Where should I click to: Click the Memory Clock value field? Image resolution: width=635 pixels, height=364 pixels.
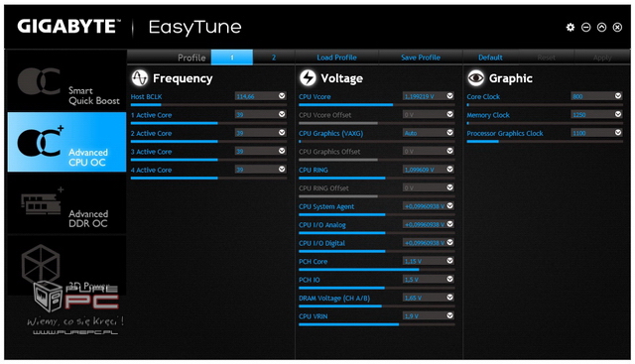[592, 115]
